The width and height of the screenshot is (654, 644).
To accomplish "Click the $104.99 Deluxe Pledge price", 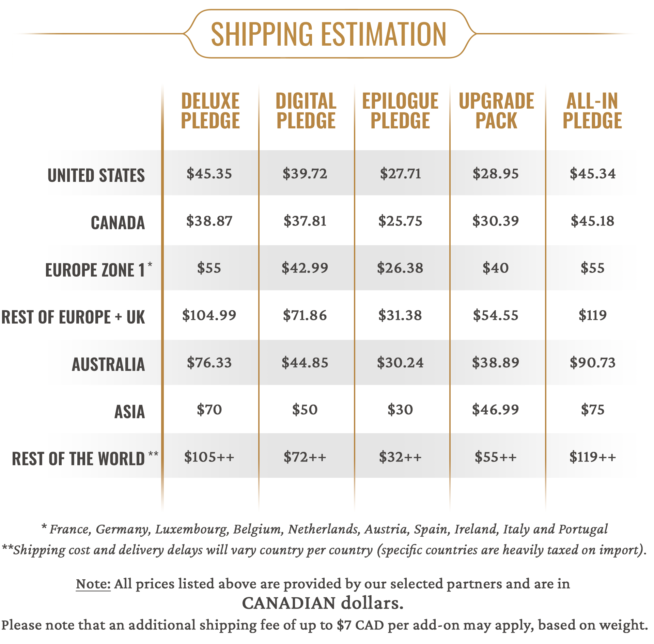I will (209, 315).
